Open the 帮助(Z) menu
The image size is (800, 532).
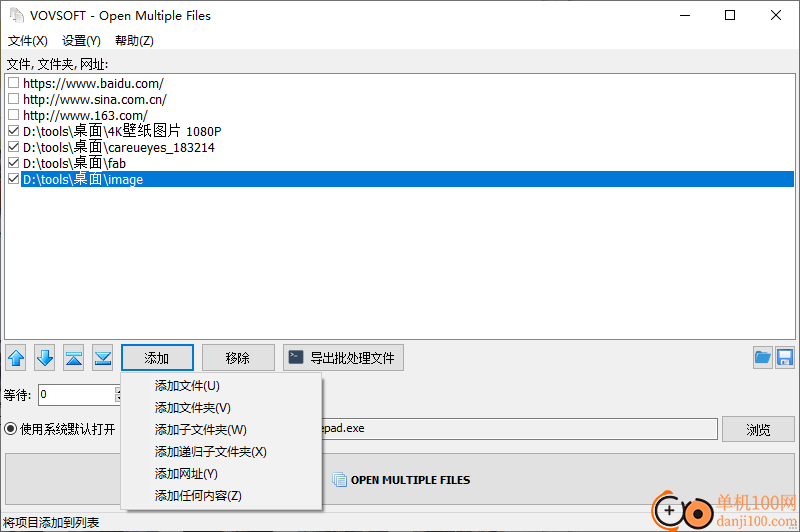click(134, 41)
